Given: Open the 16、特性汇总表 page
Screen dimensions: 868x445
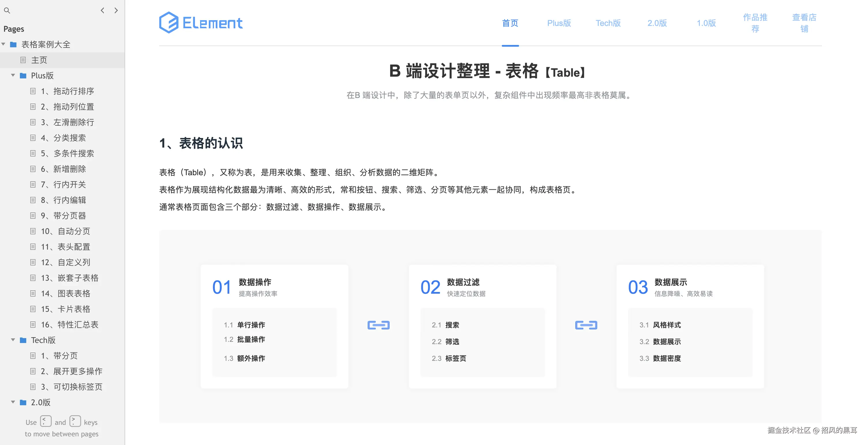Looking at the screenshot, I should pyautogui.click(x=69, y=325).
